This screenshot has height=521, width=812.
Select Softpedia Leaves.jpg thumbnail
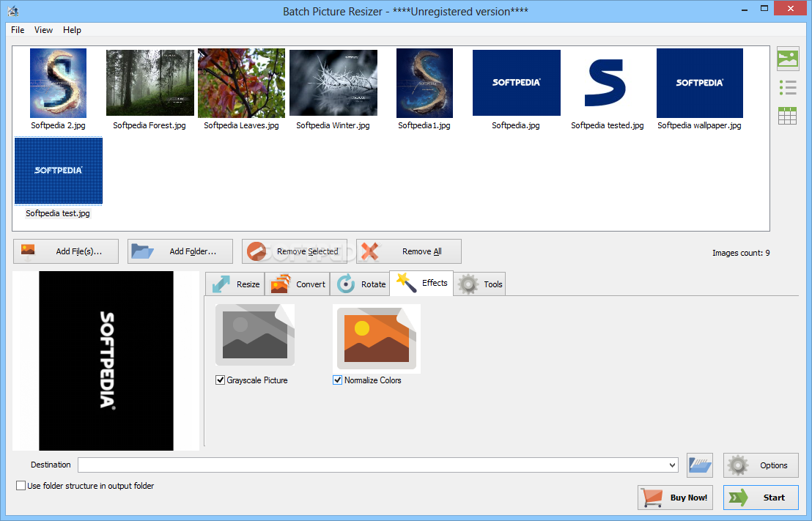[241, 83]
